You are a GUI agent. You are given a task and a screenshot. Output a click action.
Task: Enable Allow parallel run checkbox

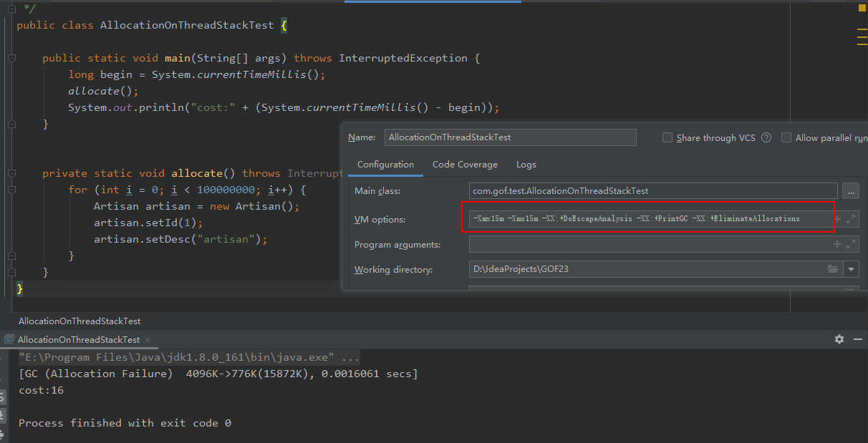click(786, 137)
